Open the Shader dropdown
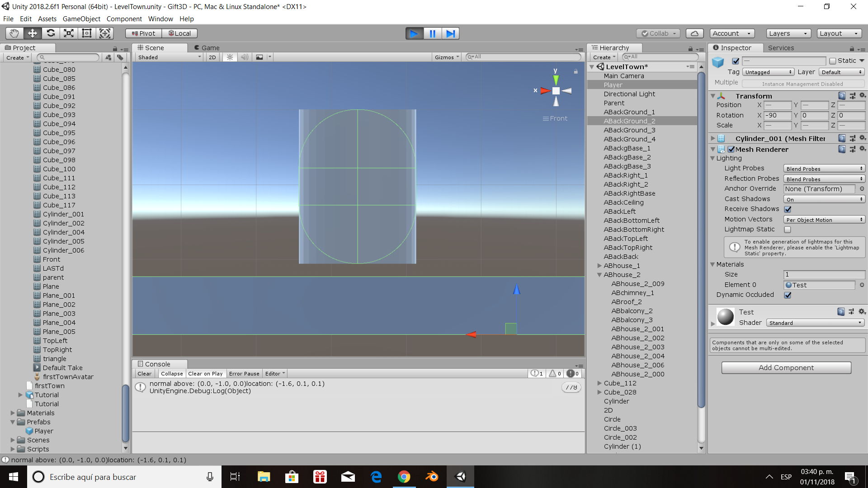This screenshot has height=488, width=868. tap(816, 323)
